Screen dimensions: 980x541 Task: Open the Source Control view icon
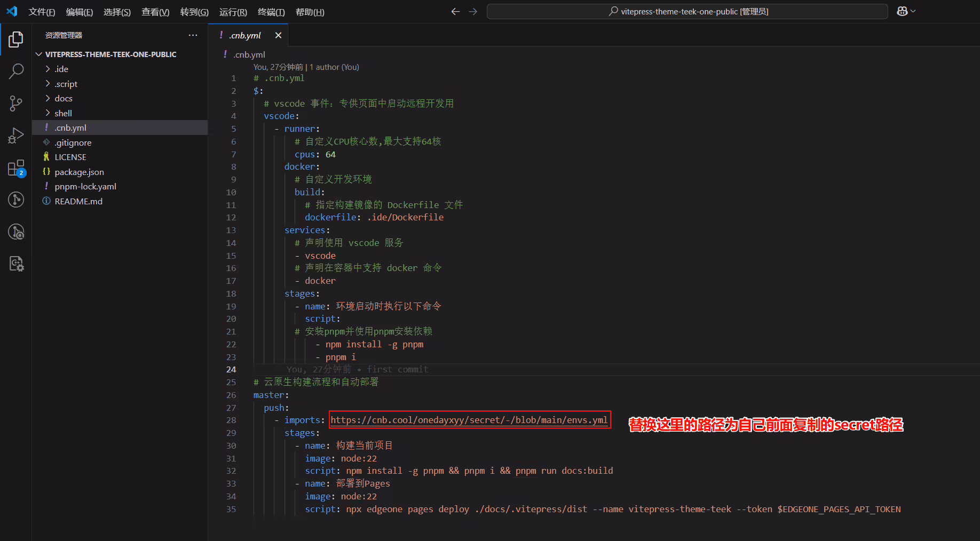coord(16,104)
